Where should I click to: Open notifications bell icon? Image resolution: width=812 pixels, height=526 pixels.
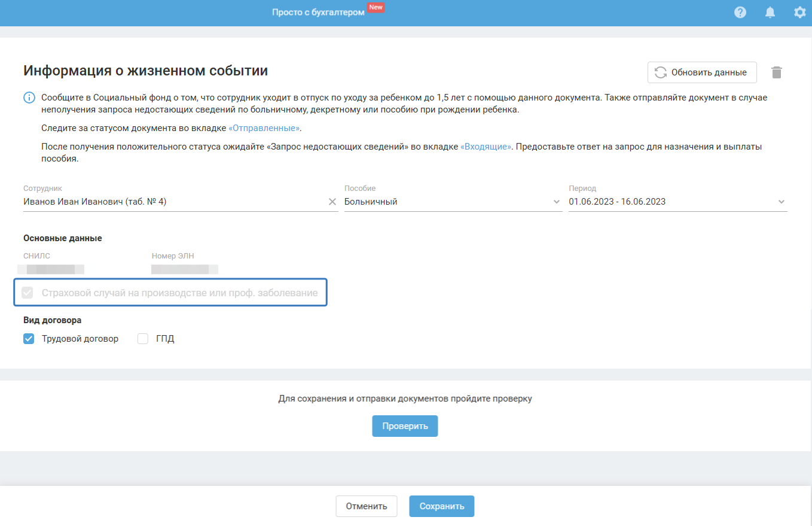[x=770, y=12]
